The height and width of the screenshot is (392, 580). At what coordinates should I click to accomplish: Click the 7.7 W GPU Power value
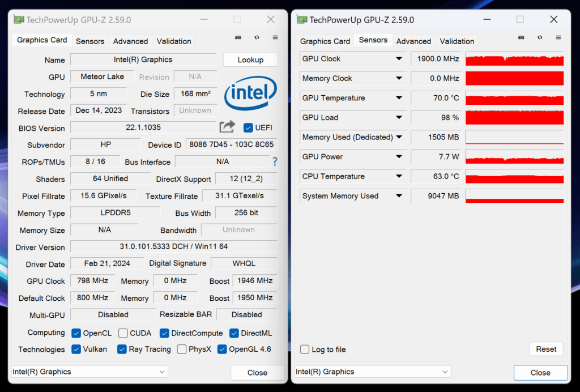[x=437, y=157]
